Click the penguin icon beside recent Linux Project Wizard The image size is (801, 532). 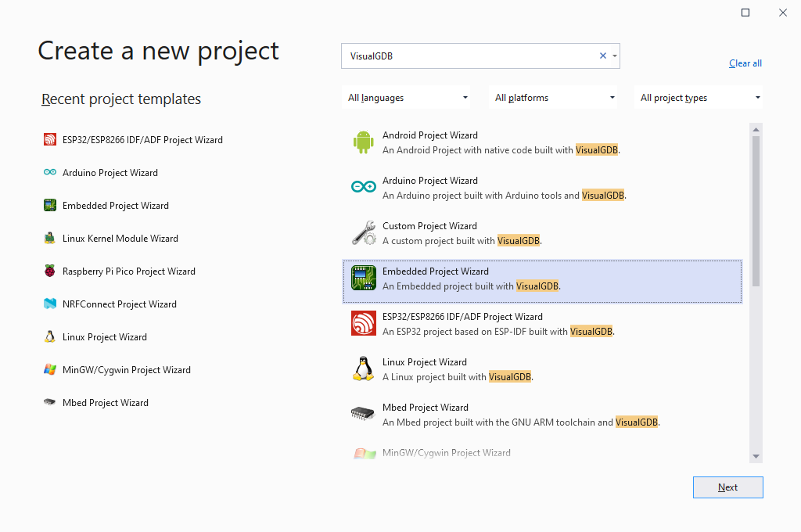click(x=49, y=336)
